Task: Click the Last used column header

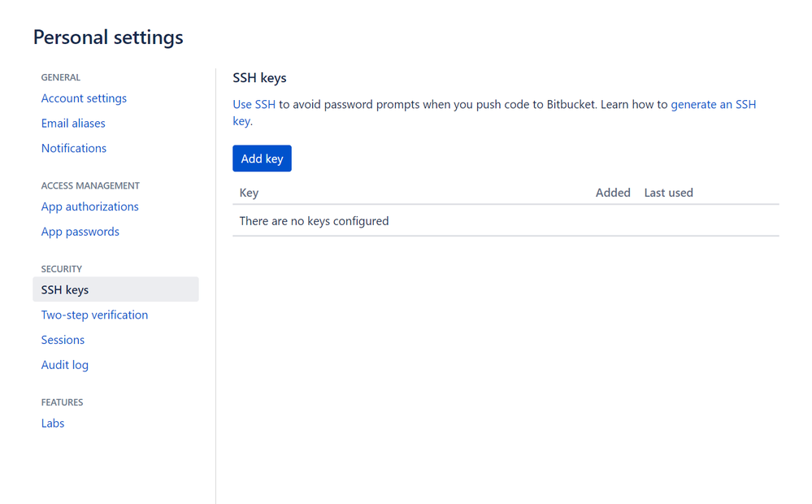Action: tap(668, 193)
